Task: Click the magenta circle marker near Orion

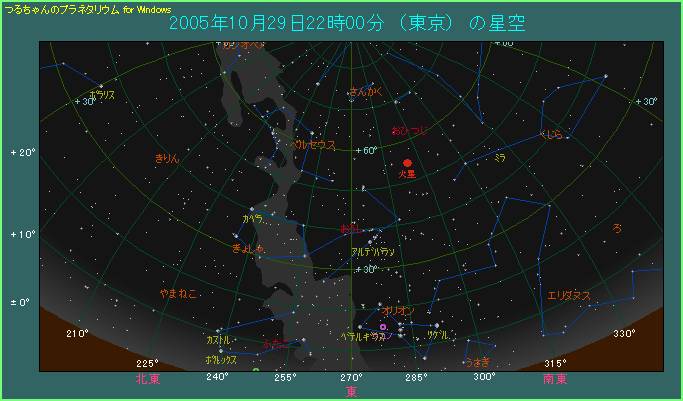Action: coord(384,327)
